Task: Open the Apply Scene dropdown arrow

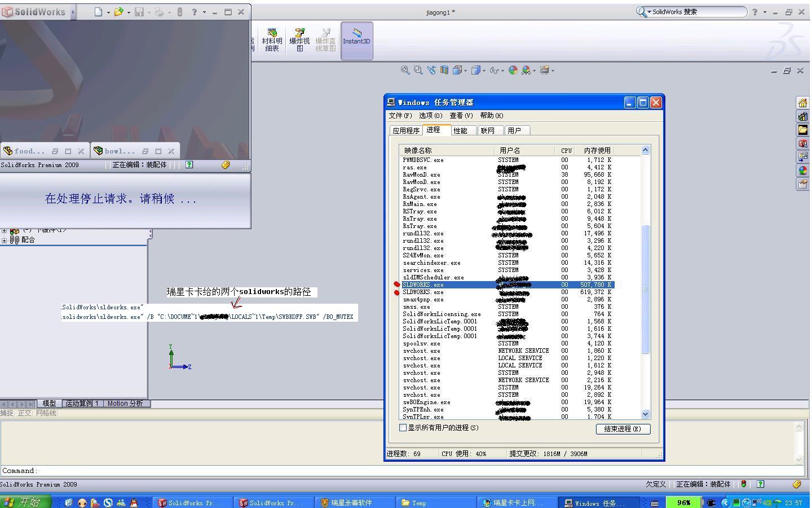Action: point(534,71)
